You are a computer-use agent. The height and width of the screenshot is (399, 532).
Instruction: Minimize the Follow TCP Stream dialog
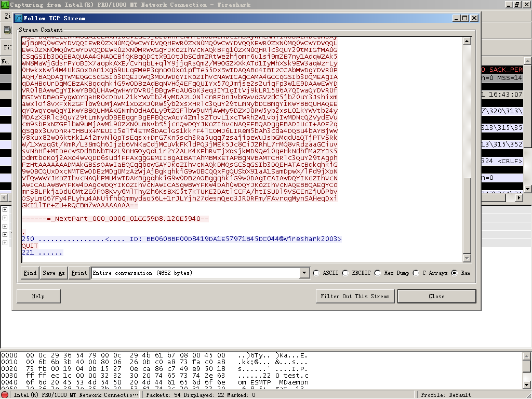pyautogui.click(x=457, y=18)
